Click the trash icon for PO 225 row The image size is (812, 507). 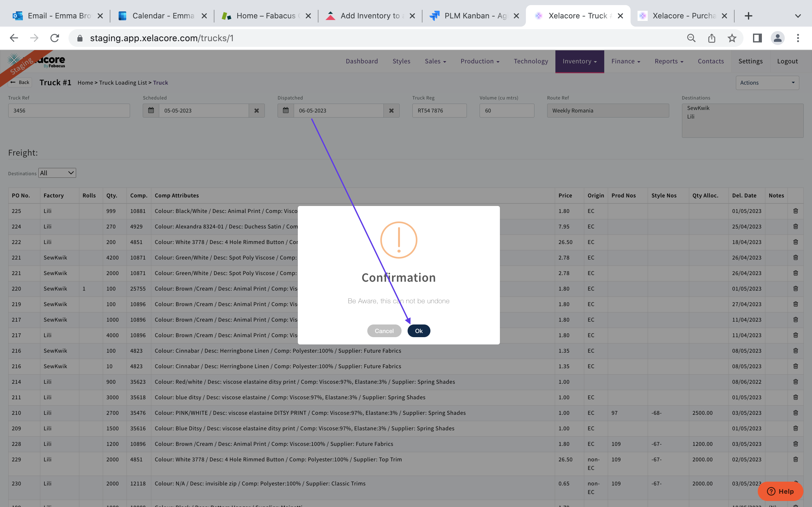point(795,211)
